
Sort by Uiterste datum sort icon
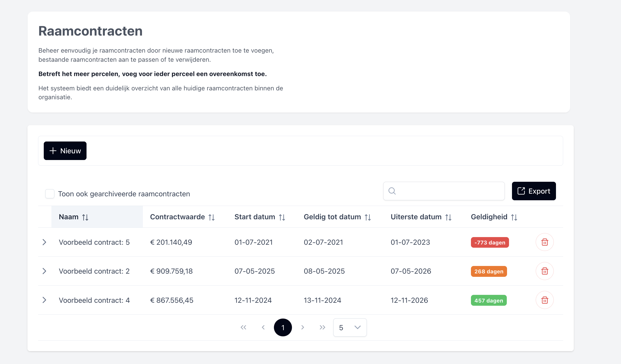(x=448, y=217)
